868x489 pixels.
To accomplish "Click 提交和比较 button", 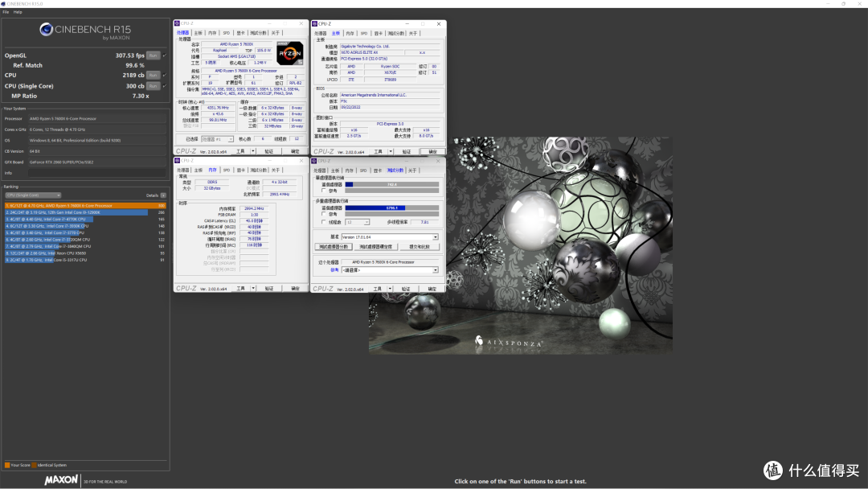I will [420, 247].
